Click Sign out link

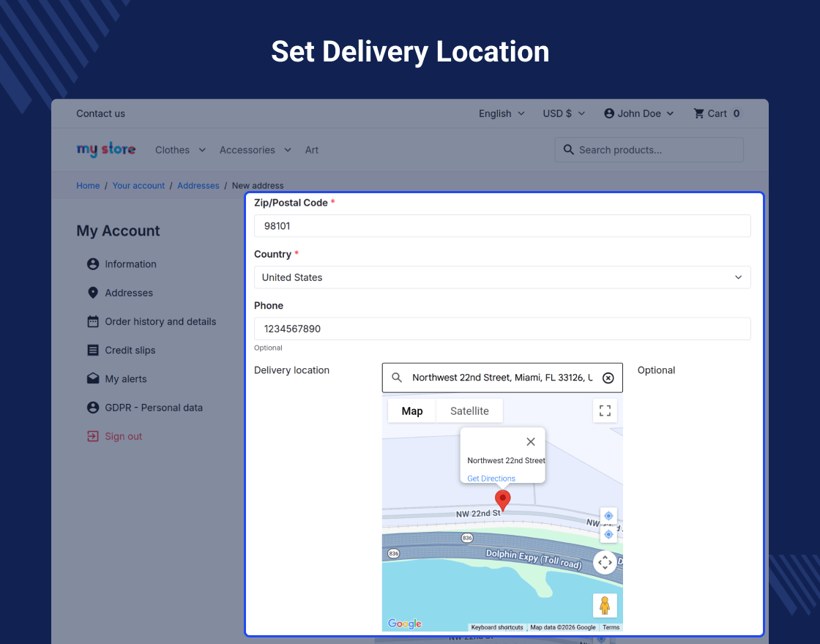[x=124, y=436]
